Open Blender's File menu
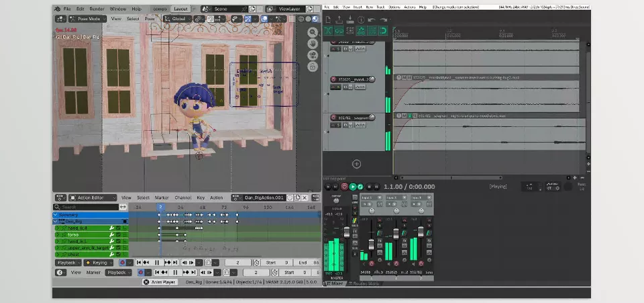The width and height of the screenshot is (644, 303). click(67, 9)
